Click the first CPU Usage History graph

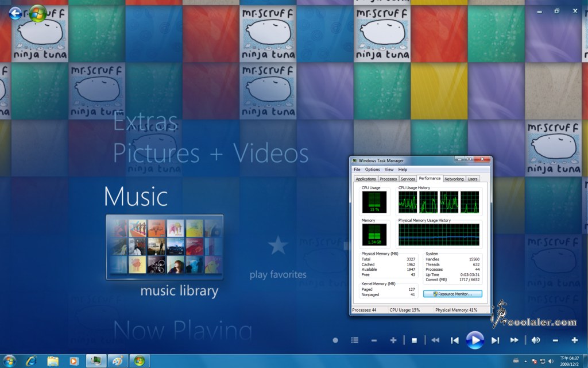pos(408,202)
